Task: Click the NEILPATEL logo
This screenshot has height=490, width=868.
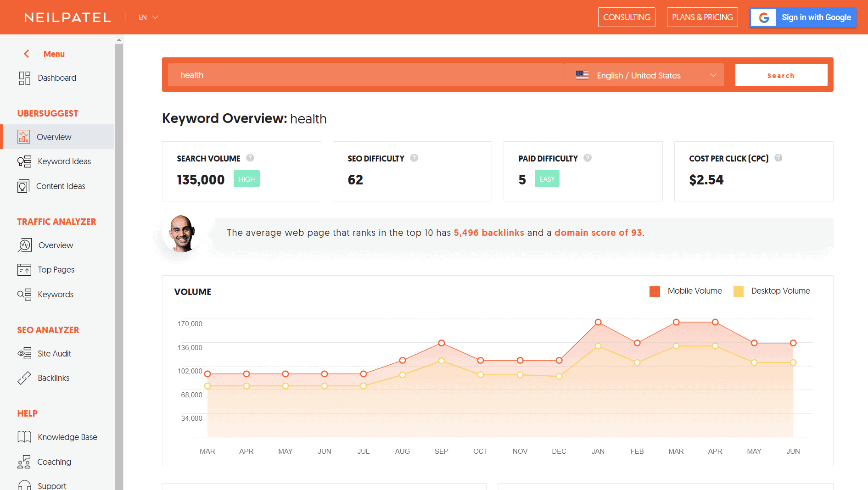Action: pos(68,17)
